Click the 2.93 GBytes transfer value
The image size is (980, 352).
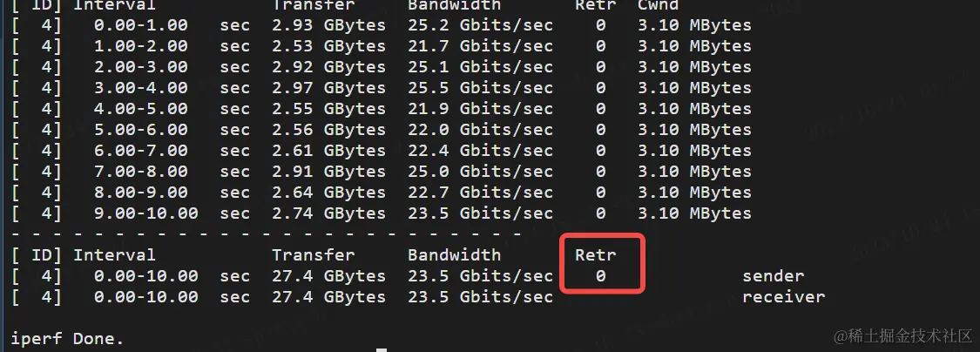pyautogui.click(x=328, y=25)
